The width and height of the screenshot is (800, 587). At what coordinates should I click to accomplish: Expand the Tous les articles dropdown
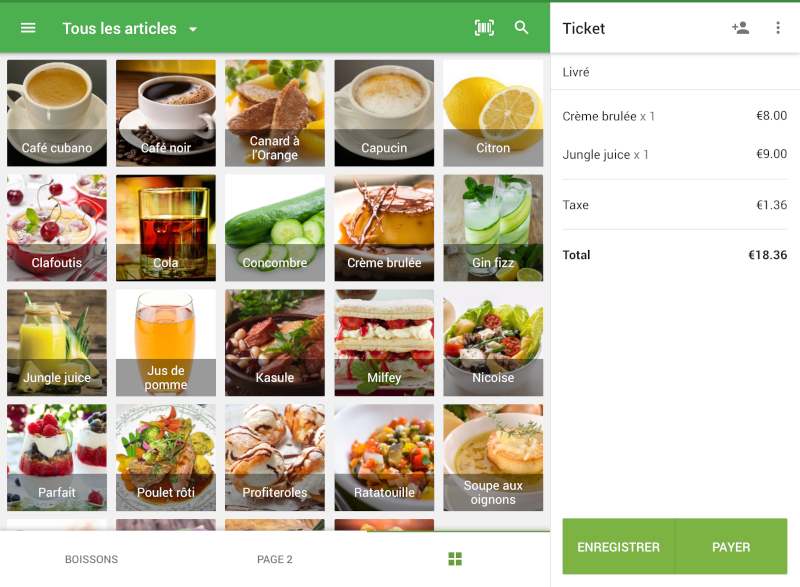coord(130,29)
